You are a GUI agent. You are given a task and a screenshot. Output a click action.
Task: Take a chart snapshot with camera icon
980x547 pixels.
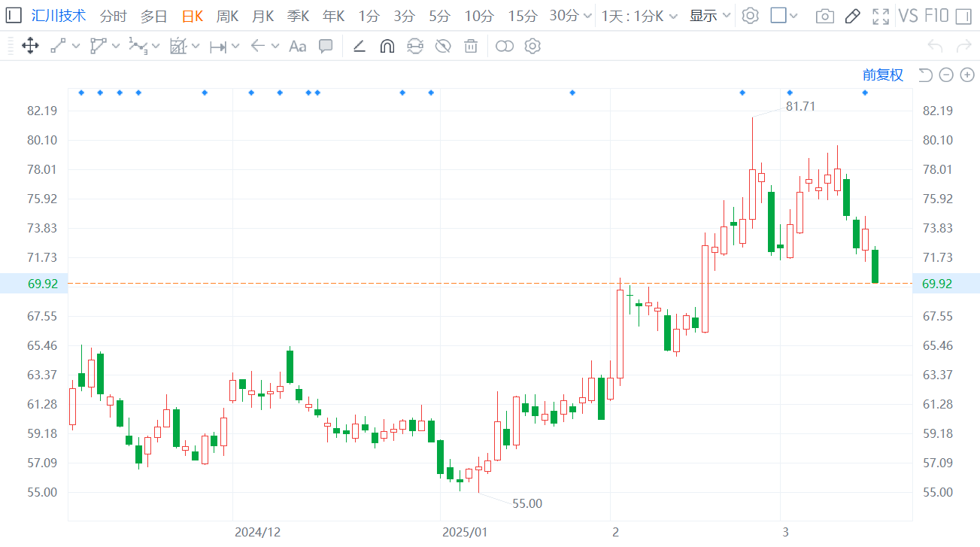tap(825, 16)
